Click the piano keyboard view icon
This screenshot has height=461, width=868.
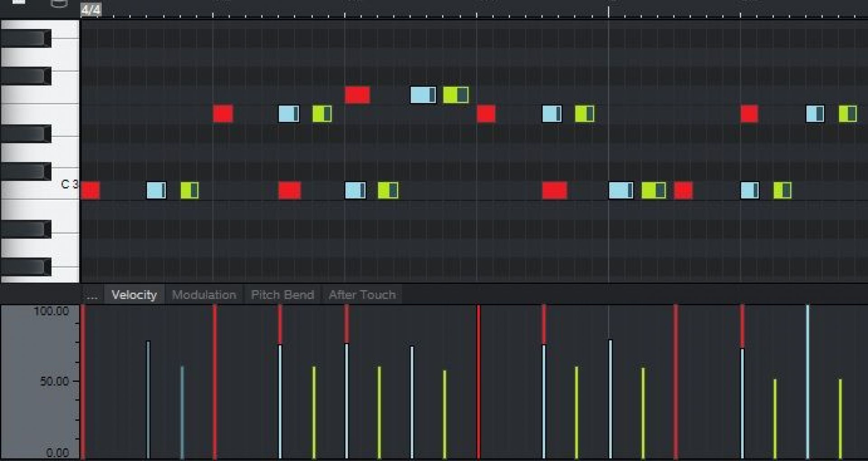pyautogui.click(x=19, y=2)
